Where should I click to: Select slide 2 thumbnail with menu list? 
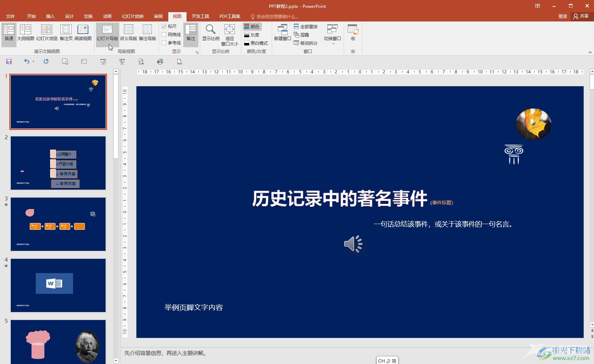[58, 163]
